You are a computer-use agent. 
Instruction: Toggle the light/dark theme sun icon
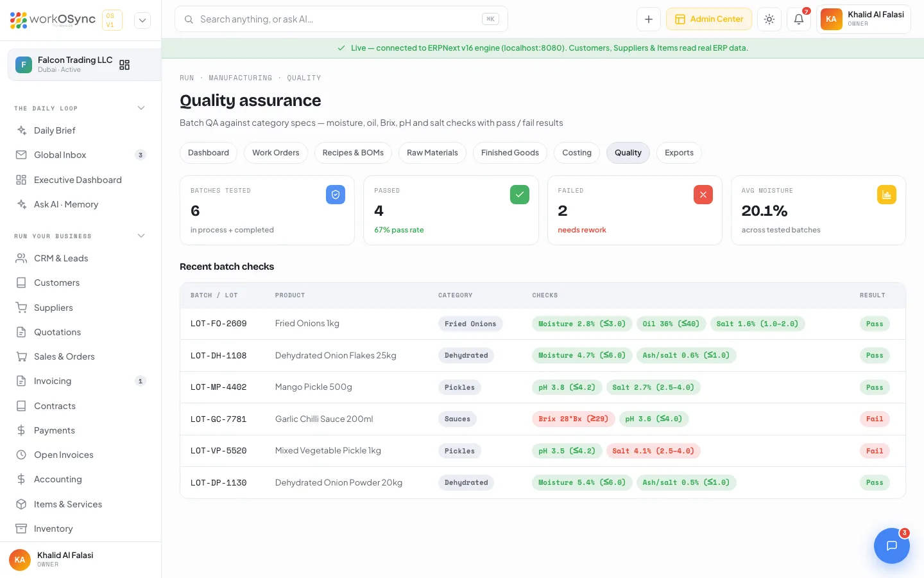click(769, 19)
